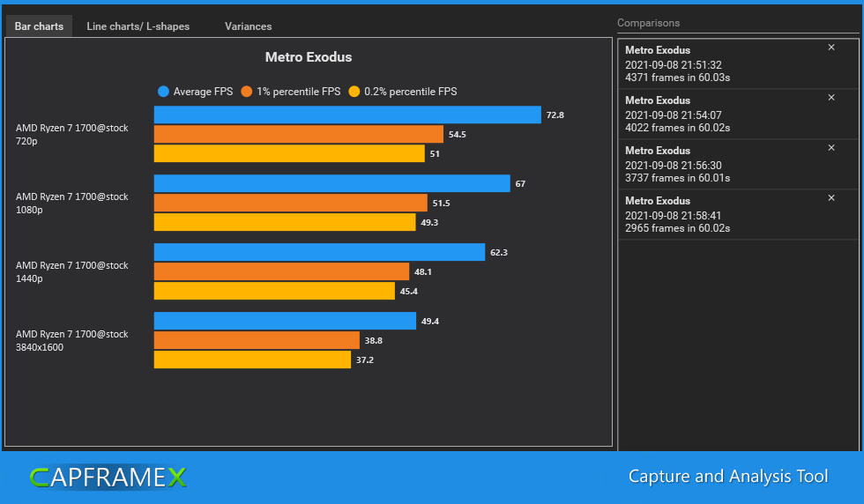Click the 1440p 0.2% percentile bar showing 45.4
This screenshot has height=504, width=864.
[x=274, y=291]
